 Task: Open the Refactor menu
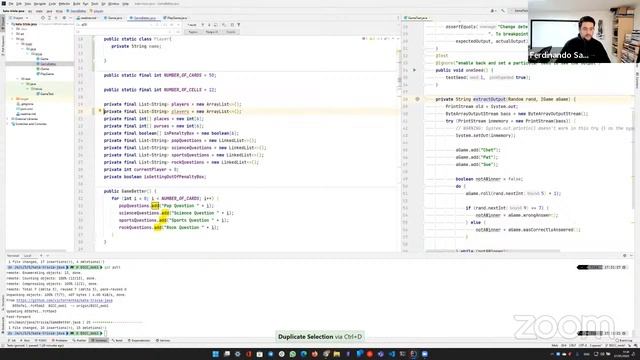point(64,4)
